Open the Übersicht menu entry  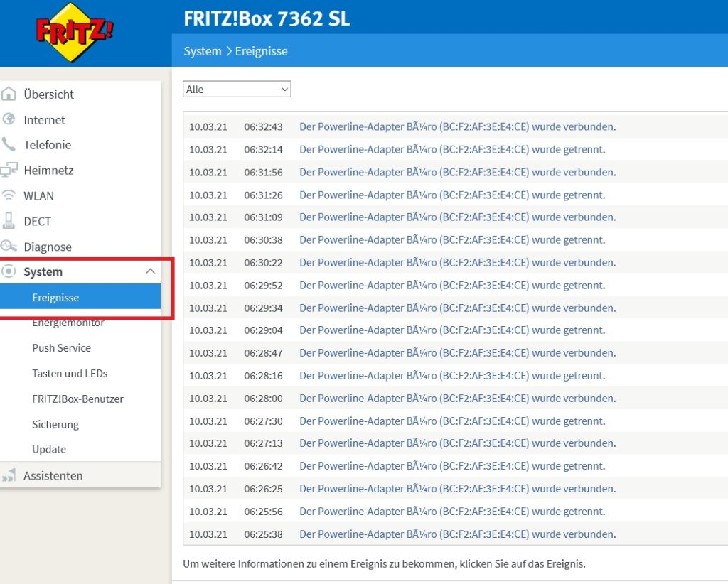(49, 94)
